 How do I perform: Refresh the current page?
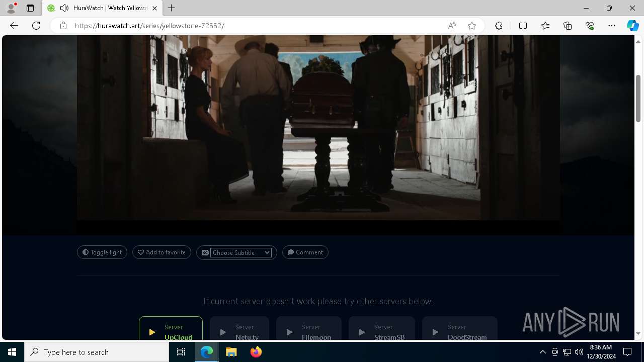(36, 26)
